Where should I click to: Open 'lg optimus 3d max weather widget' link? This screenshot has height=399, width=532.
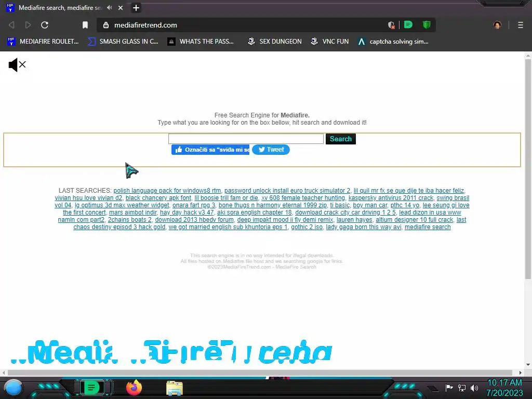[x=122, y=205]
